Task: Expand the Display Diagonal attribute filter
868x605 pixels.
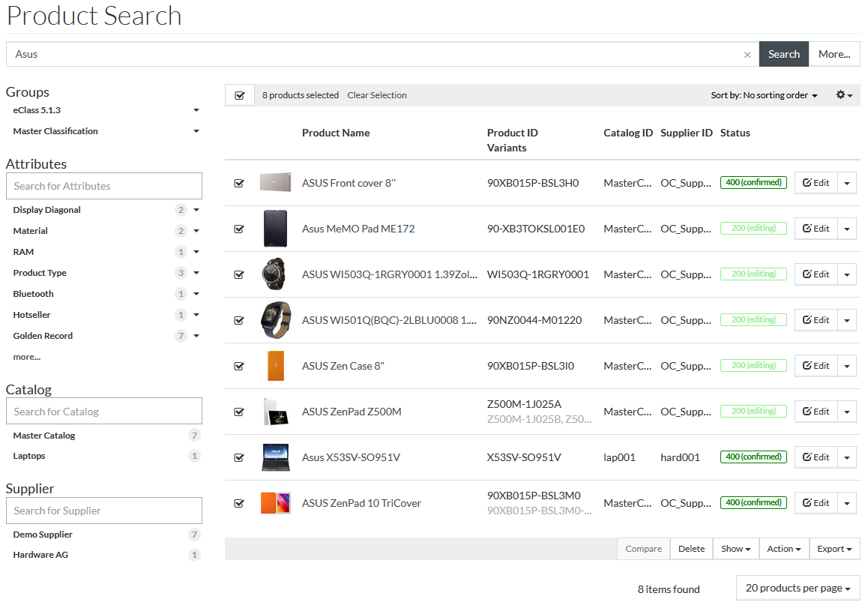Action: [x=196, y=210]
